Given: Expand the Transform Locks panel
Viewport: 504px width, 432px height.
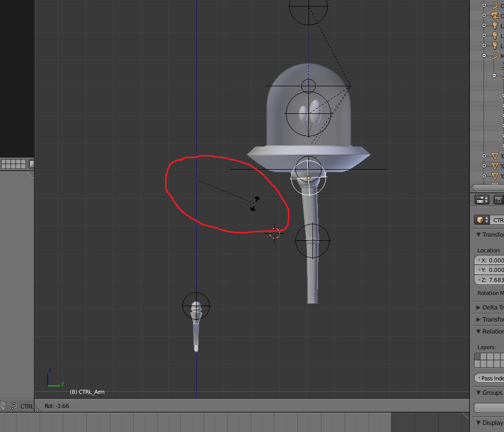Looking at the screenshot, I should (x=478, y=320).
